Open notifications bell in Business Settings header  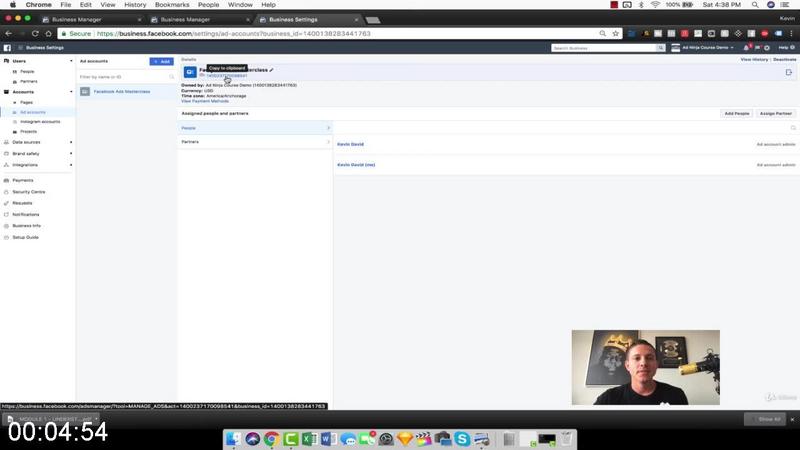[x=746, y=47]
